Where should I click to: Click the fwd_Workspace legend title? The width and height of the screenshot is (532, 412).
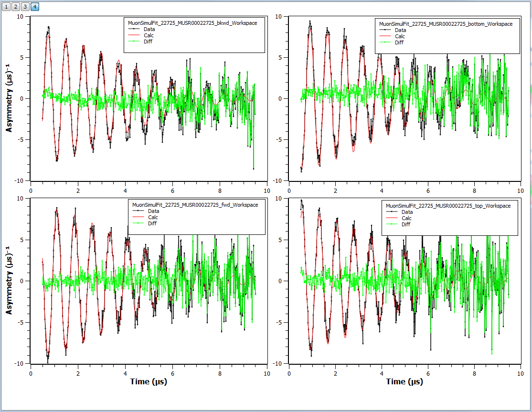pos(195,205)
